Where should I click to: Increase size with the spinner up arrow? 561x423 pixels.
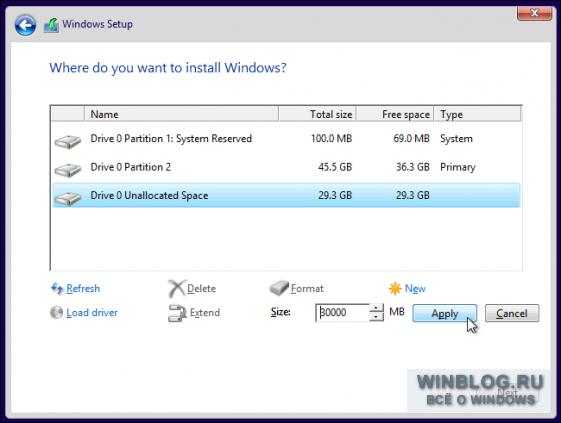click(x=376, y=308)
